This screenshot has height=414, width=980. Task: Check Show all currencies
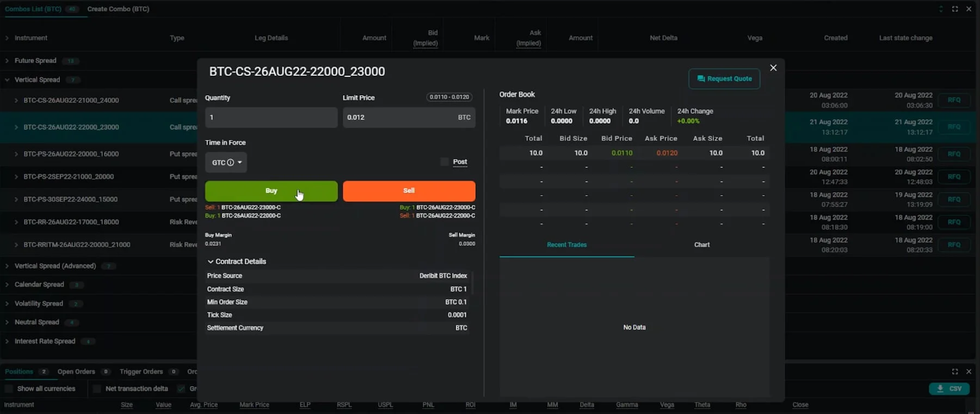tap(9, 388)
